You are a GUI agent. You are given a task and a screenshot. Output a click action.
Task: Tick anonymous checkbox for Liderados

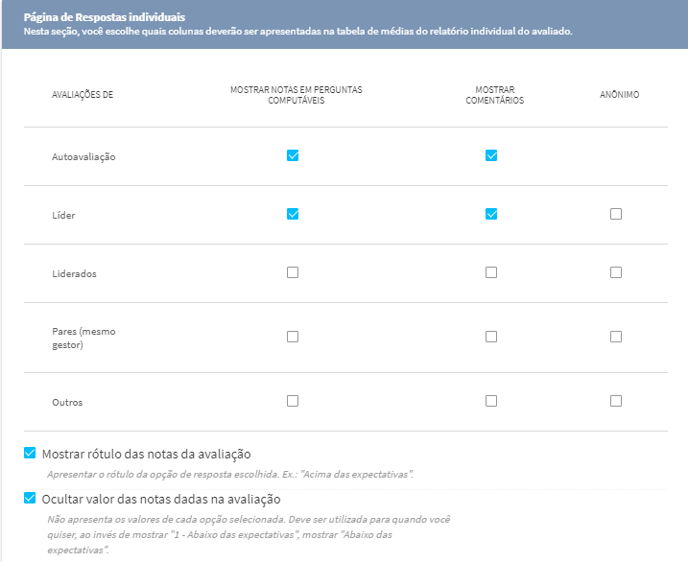point(616,272)
